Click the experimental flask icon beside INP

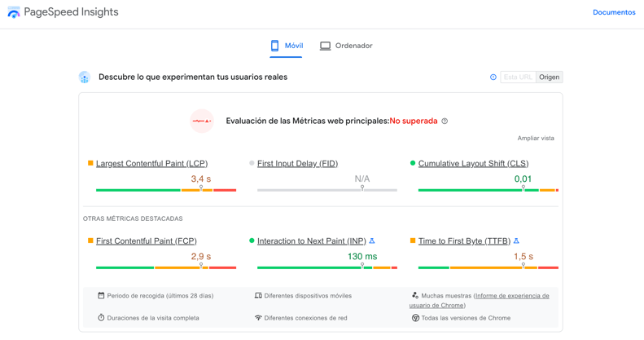372,241
